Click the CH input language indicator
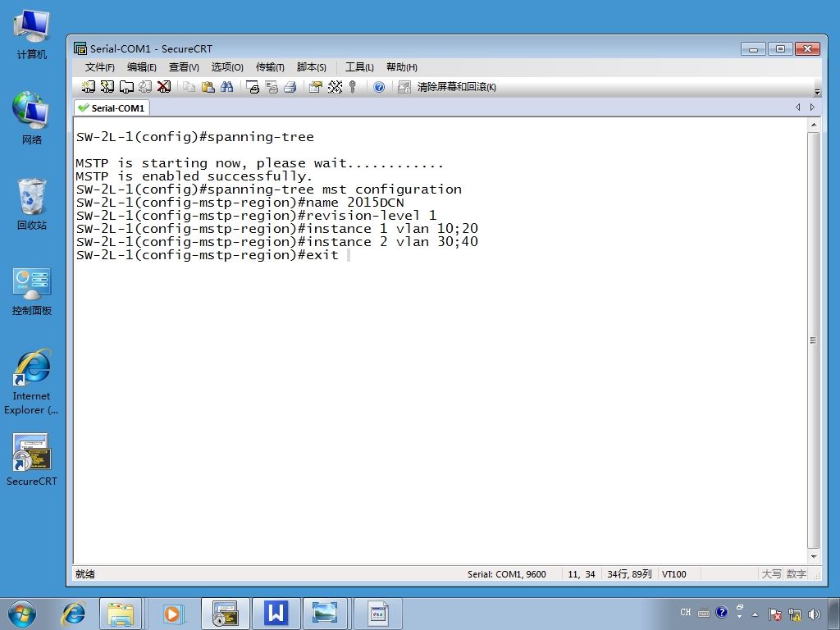The image size is (840, 630). (x=685, y=612)
